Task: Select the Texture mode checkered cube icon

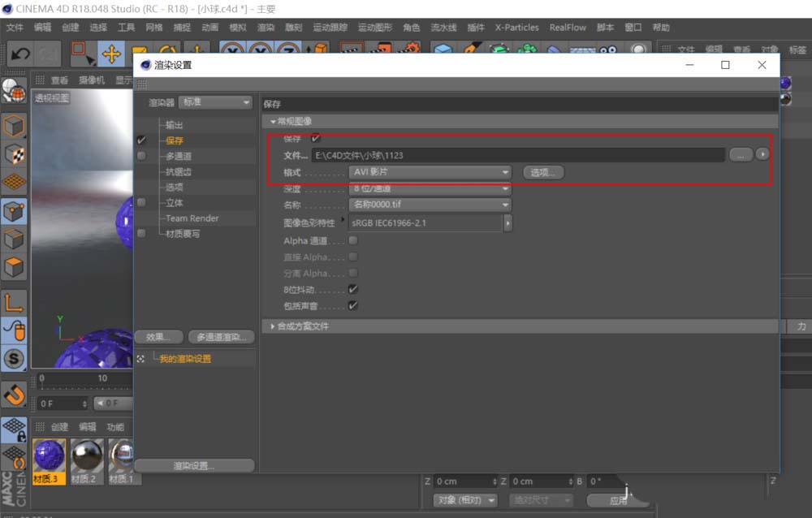Action: (x=14, y=154)
